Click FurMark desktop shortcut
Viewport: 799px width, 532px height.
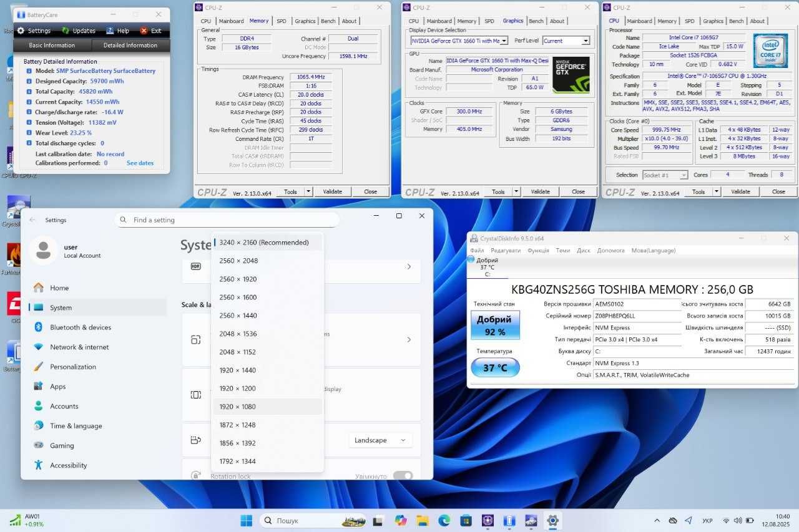click(13, 259)
